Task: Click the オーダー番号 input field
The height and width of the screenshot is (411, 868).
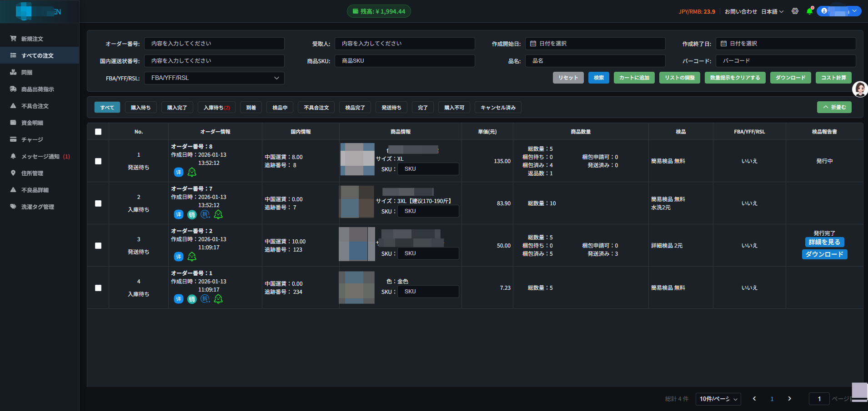Action: click(x=214, y=44)
